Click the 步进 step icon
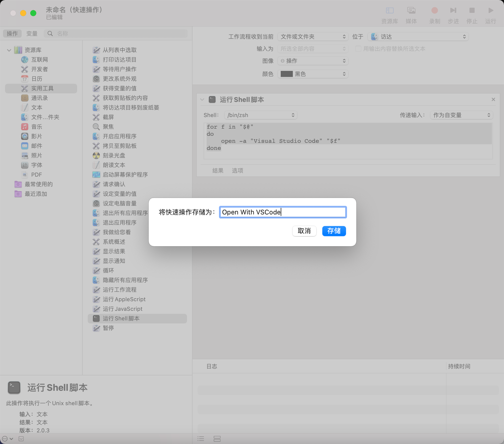 click(x=453, y=11)
